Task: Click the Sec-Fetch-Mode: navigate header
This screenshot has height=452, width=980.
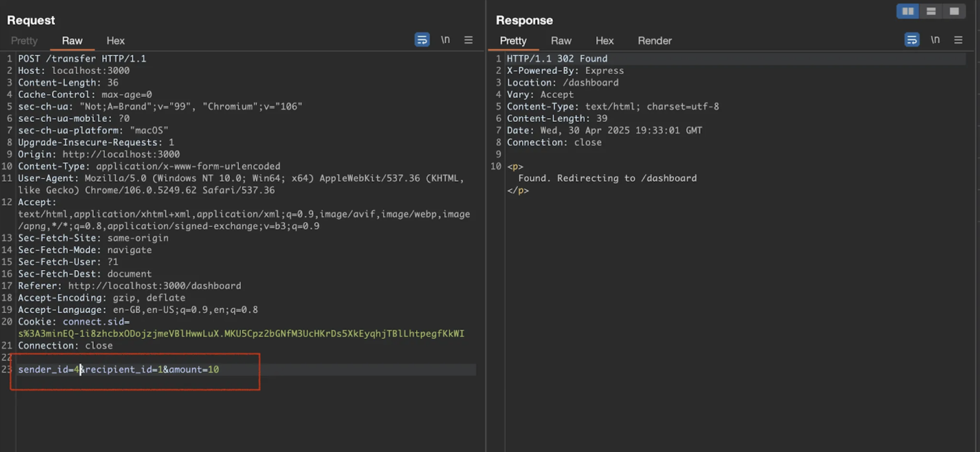Action: click(x=85, y=250)
